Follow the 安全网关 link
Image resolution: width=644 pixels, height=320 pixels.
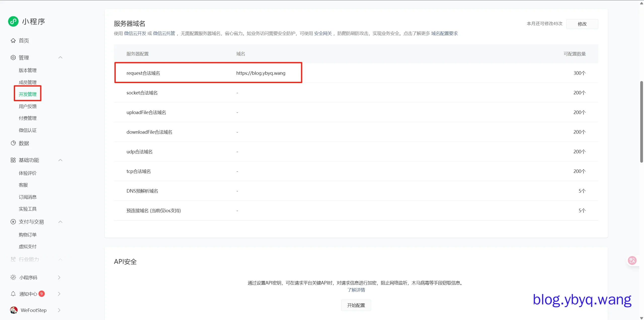323,33
